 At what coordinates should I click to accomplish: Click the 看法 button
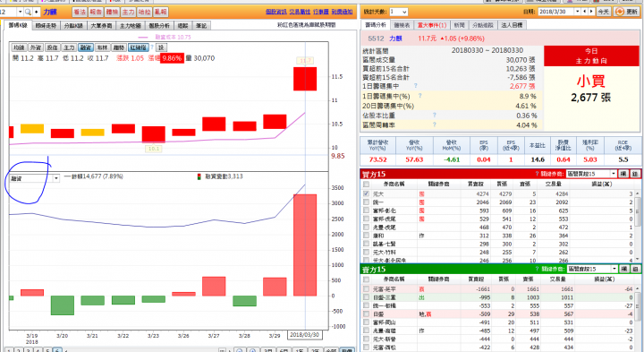[80, 12]
